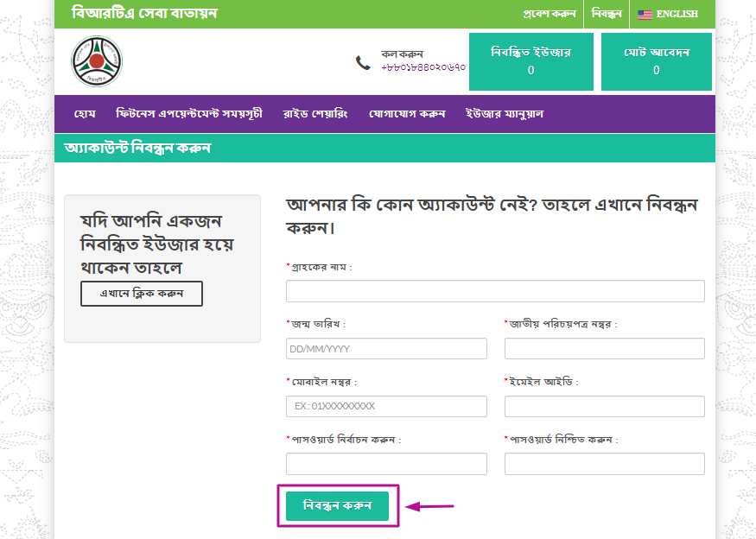Click the গ্রাহকের নাম input field

tap(495, 291)
